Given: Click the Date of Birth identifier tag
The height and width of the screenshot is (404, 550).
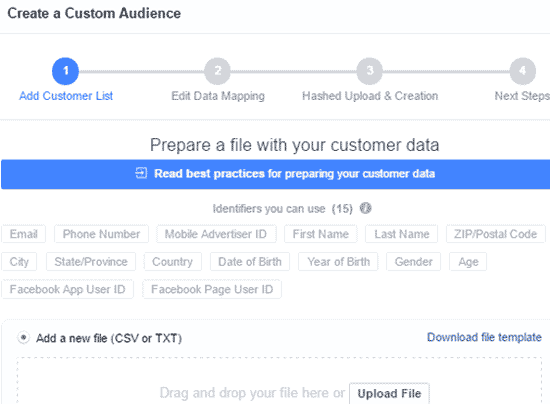Looking at the screenshot, I should point(250,262).
